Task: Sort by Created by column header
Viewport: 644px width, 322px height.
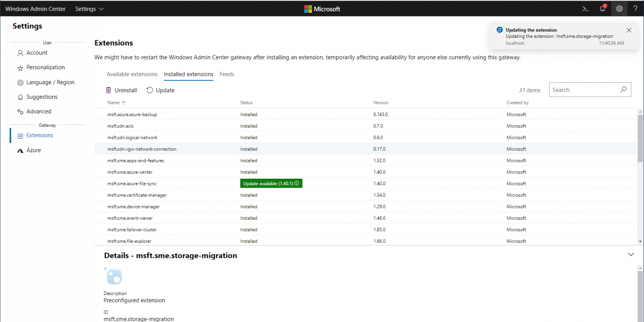Action: coord(517,103)
